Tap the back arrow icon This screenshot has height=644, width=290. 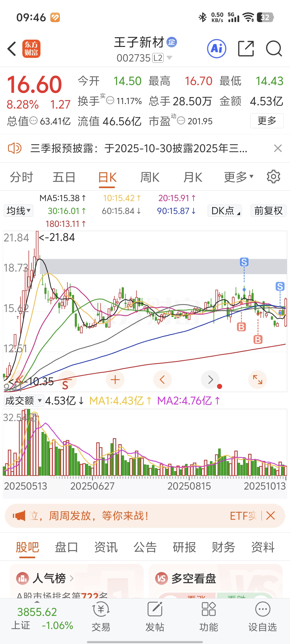coord(12,49)
